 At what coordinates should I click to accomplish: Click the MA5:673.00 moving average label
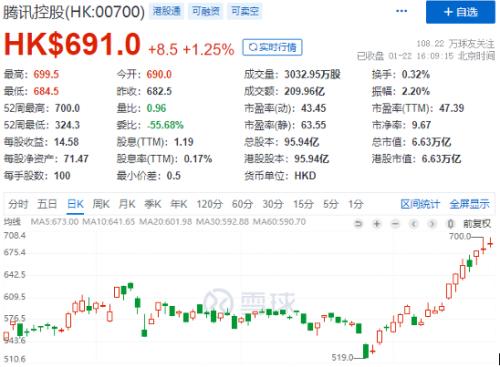[x=55, y=222]
